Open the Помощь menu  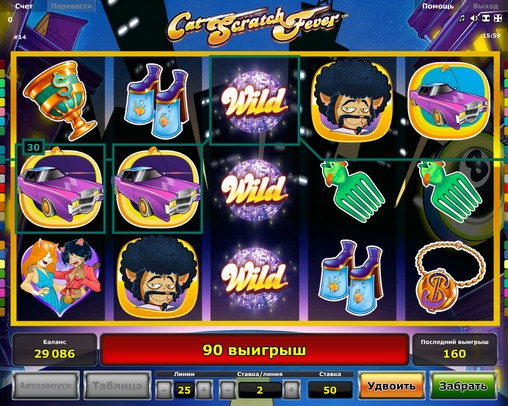click(438, 6)
